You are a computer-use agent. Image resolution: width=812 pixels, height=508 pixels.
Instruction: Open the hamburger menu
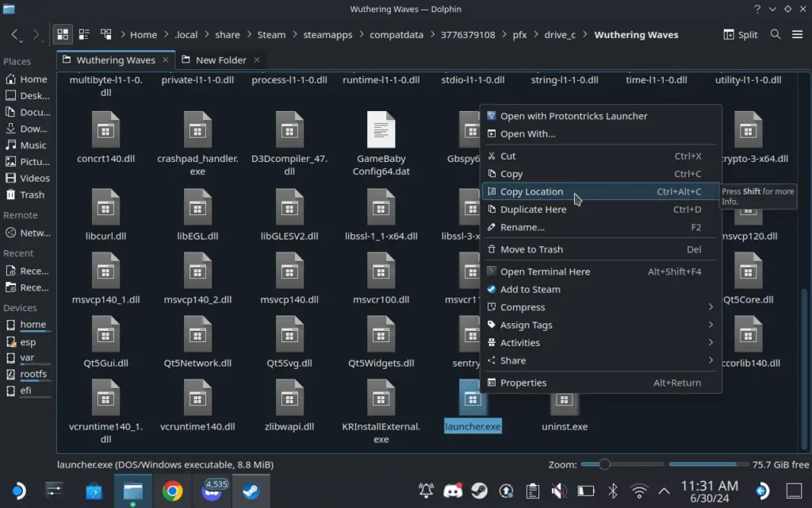click(798, 35)
